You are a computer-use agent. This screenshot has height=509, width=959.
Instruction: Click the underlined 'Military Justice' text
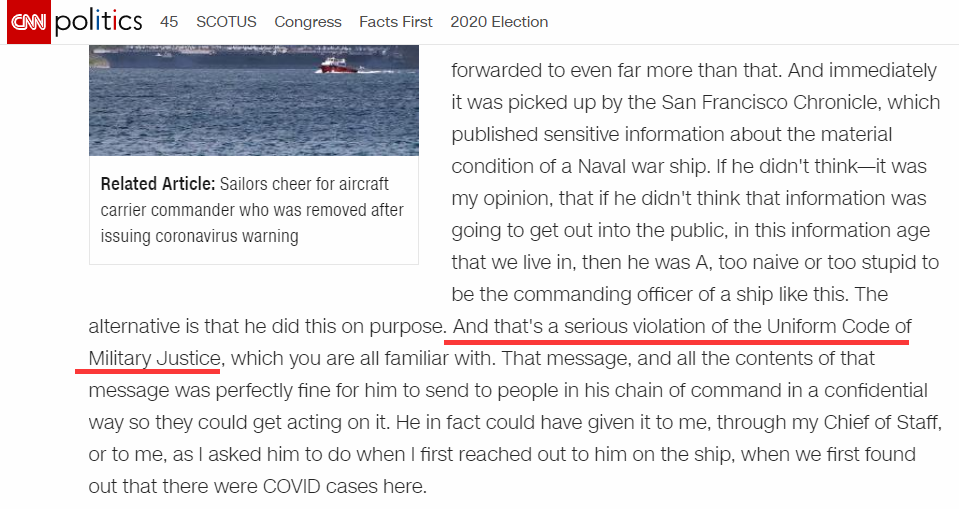(x=154, y=358)
